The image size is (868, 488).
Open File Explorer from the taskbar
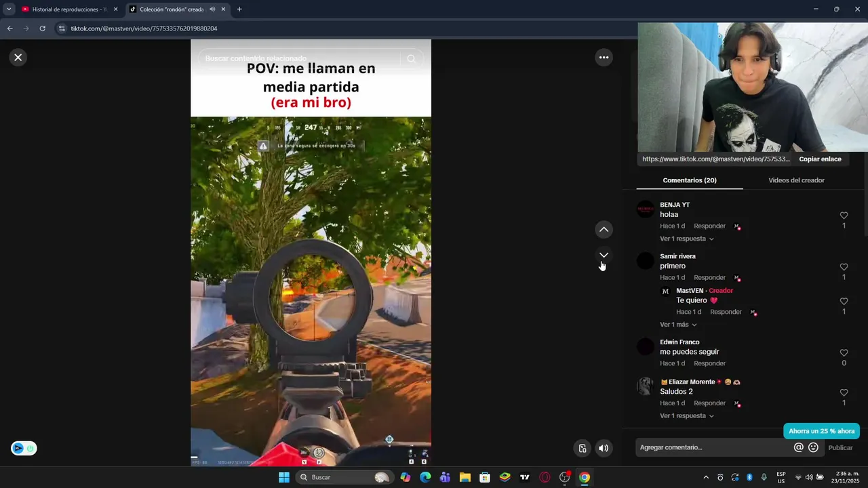pyautogui.click(x=465, y=477)
